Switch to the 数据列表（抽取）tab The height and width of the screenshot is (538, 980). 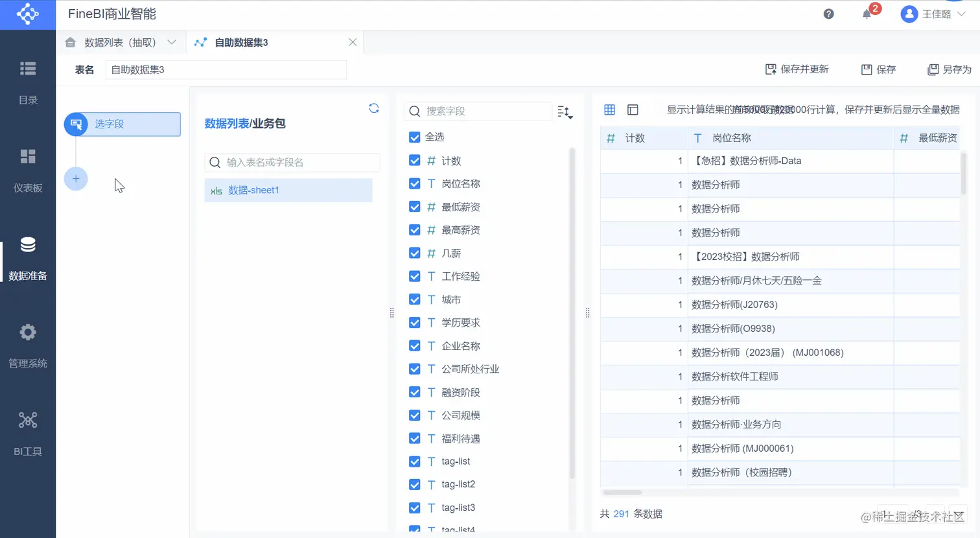pos(120,42)
